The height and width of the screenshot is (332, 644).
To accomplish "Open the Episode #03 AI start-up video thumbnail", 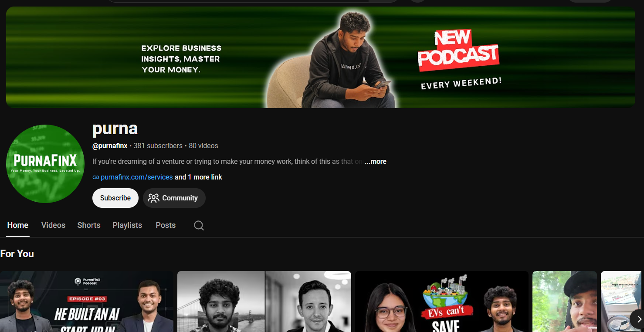I will coord(87,302).
